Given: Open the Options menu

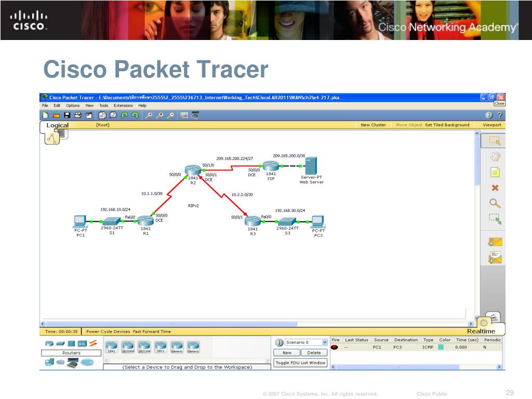Looking at the screenshot, I should pyautogui.click(x=73, y=105).
